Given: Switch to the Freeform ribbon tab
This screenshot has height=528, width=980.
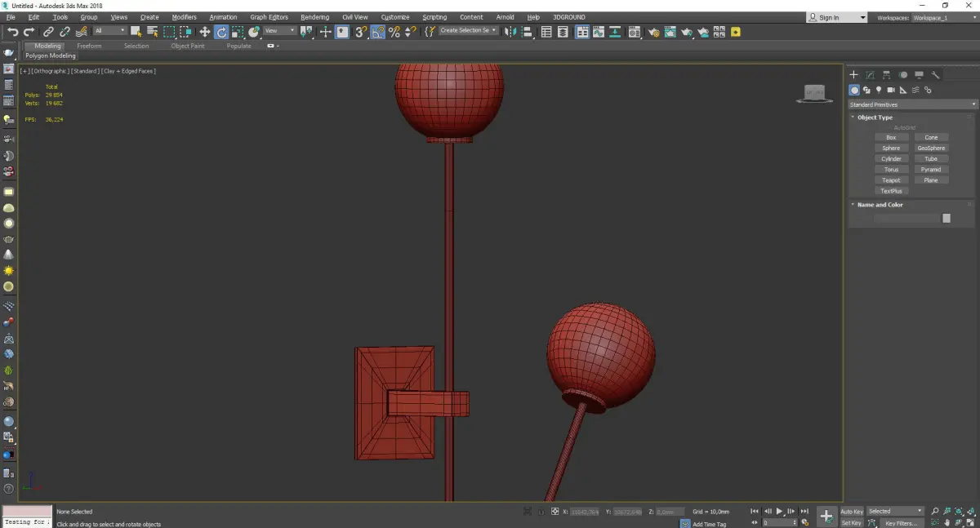Looking at the screenshot, I should (x=89, y=46).
